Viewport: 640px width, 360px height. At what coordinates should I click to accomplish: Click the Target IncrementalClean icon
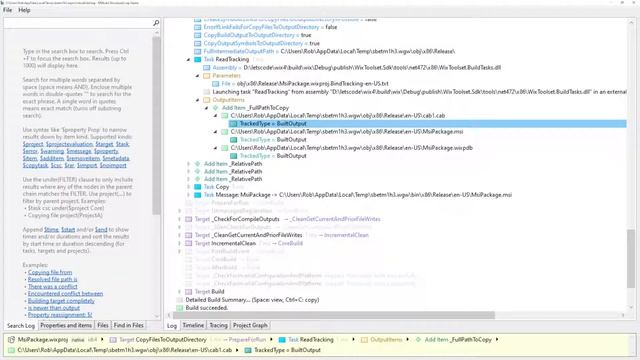189,243
